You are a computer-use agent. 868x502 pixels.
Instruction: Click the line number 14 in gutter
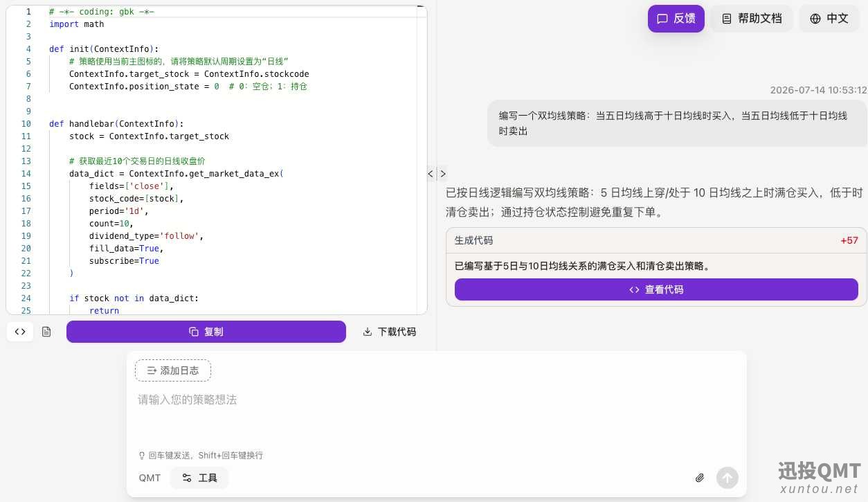click(x=26, y=174)
